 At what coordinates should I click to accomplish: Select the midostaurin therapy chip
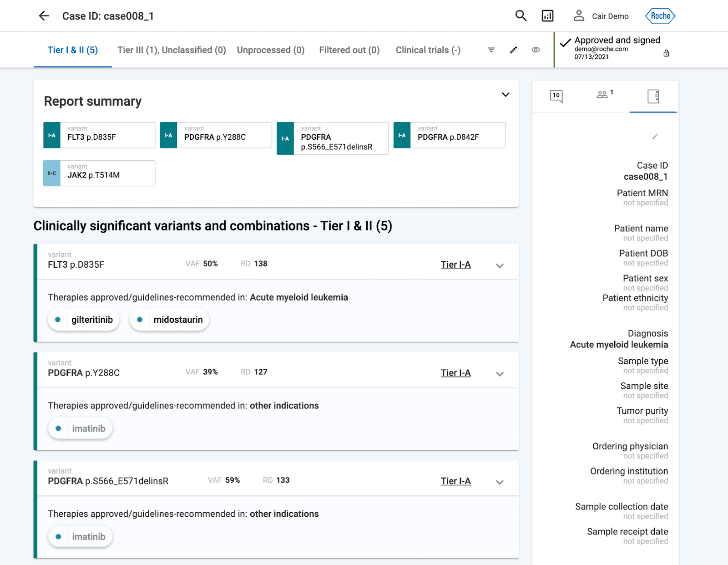[x=170, y=320]
